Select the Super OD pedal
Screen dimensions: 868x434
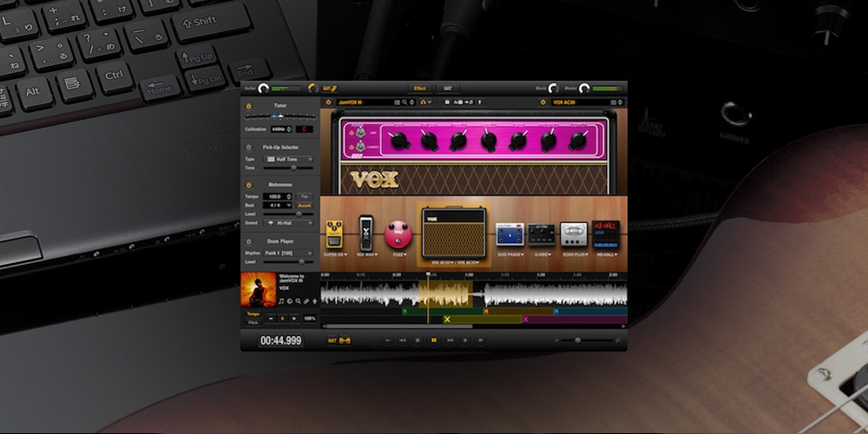(334, 234)
